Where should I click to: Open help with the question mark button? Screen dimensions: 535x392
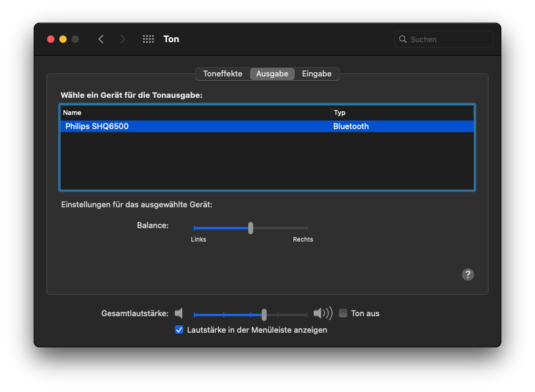[468, 275]
